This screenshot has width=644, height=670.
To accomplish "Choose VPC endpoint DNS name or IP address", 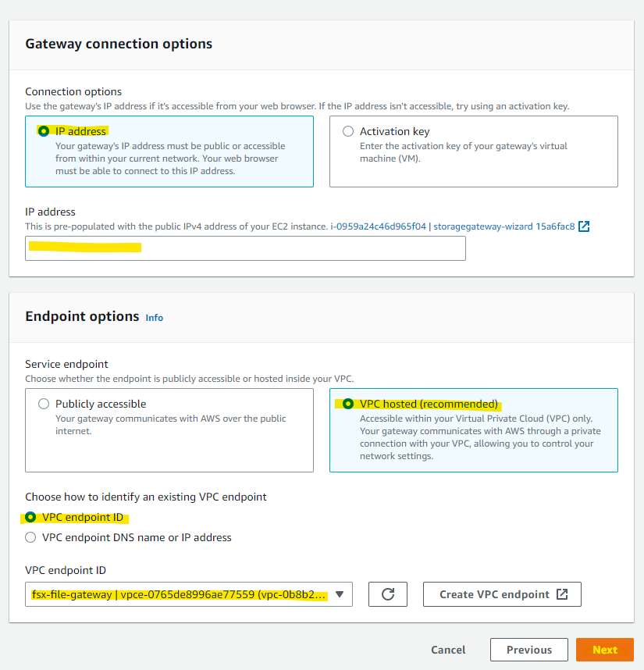I will pyautogui.click(x=29, y=537).
